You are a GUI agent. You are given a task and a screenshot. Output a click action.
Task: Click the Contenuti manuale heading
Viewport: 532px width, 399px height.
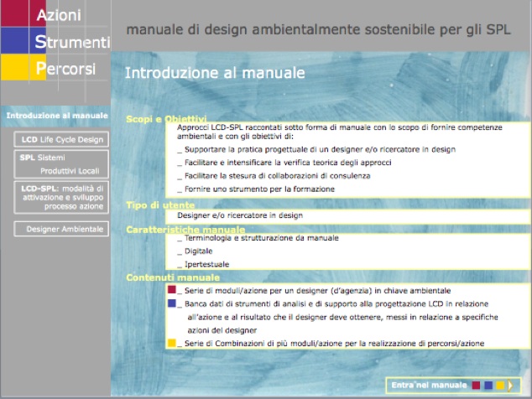coord(173,277)
